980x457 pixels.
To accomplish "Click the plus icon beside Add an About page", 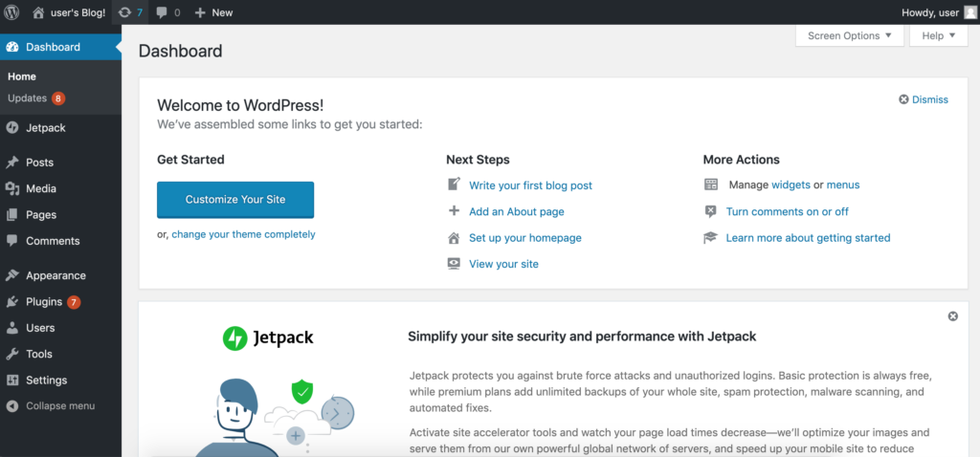I will pyautogui.click(x=455, y=211).
